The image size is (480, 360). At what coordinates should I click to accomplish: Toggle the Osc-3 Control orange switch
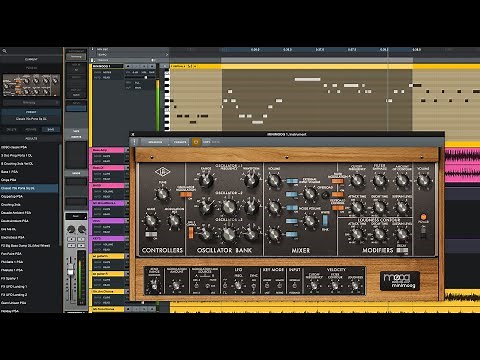(191, 232)
